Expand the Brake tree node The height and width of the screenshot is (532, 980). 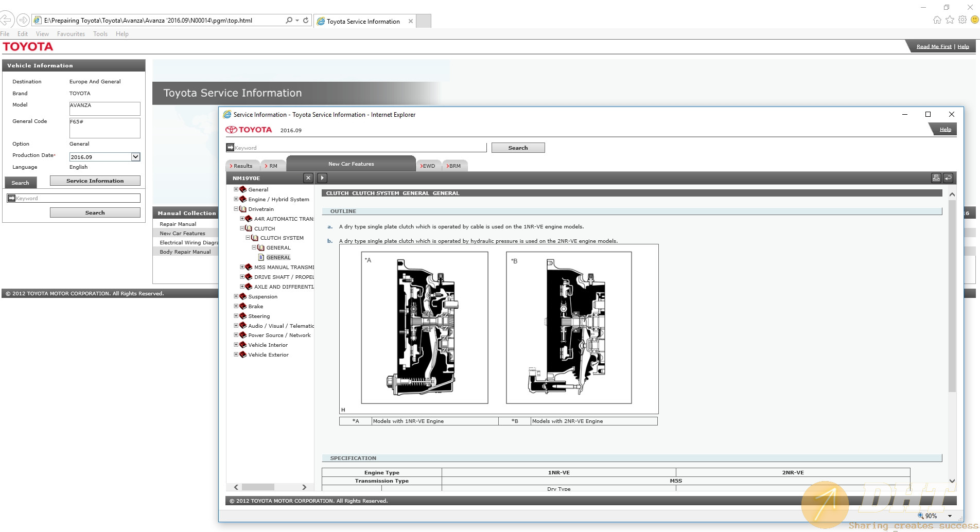(x=236, y=306)
